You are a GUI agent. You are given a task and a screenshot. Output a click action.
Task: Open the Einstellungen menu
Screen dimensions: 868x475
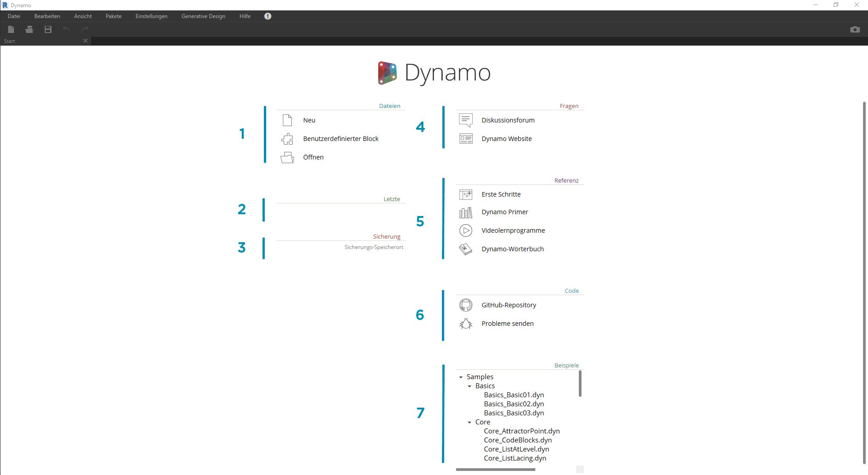[x=151, y=16]
